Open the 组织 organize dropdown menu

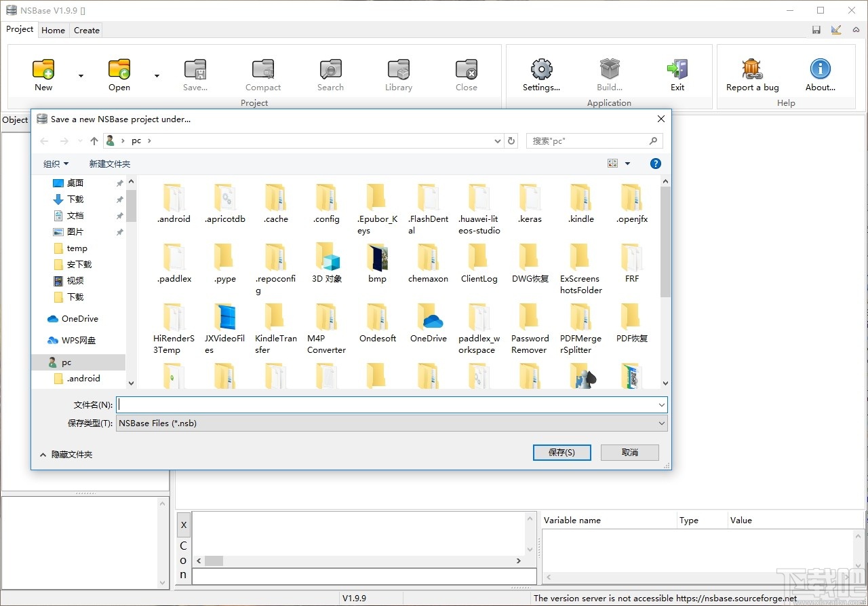56,164
